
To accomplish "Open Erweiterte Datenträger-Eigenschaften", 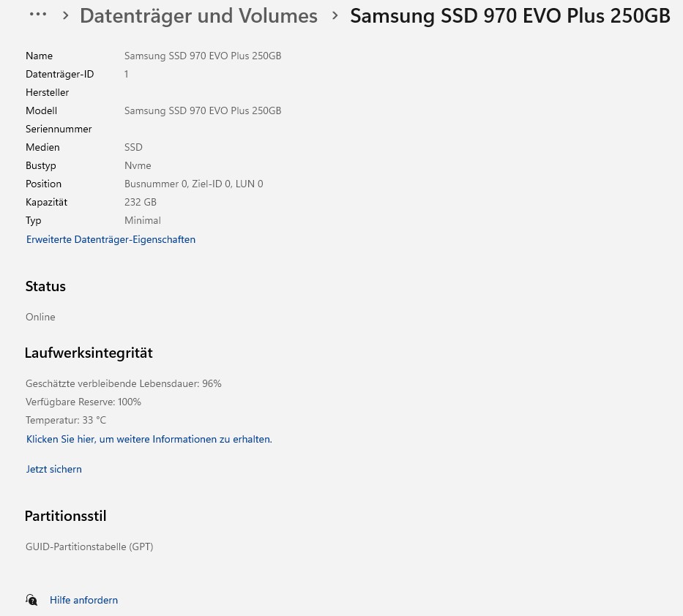I will [x=111, y=239].
